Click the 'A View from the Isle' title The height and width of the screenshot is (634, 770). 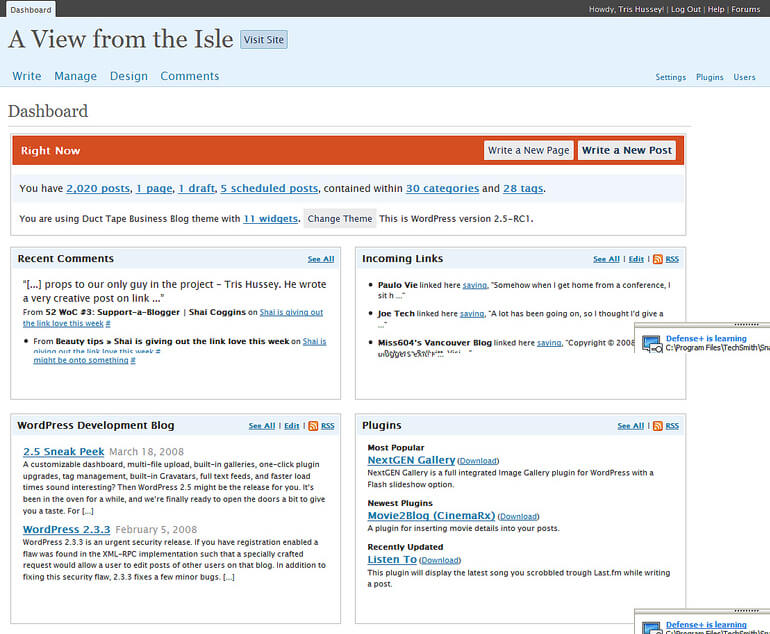(x=121, y=39)
